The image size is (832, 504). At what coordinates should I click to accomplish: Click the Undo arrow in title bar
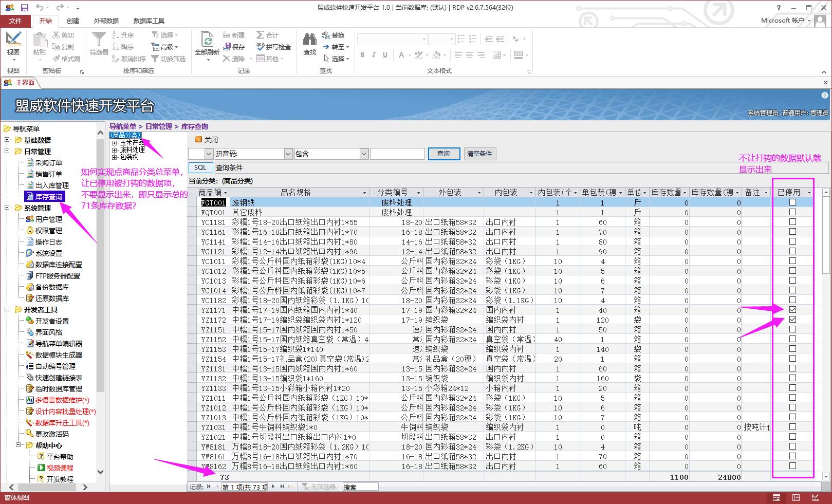tap(40, 8)
